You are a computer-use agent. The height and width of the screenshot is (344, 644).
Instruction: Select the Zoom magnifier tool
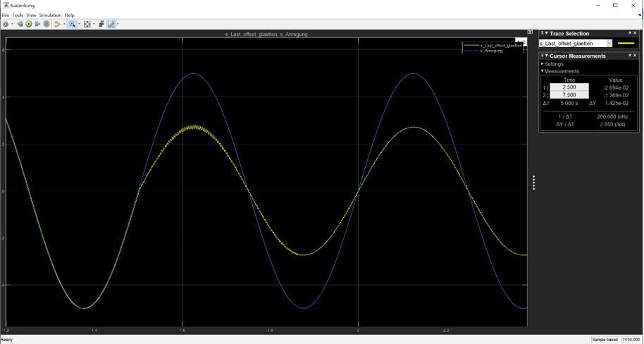click(72, 24)
